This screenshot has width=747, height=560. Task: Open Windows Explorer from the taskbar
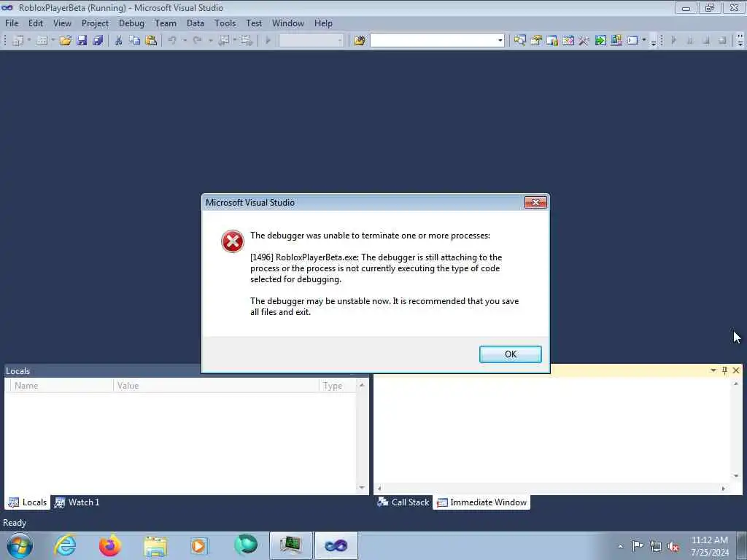coord(155,545)
